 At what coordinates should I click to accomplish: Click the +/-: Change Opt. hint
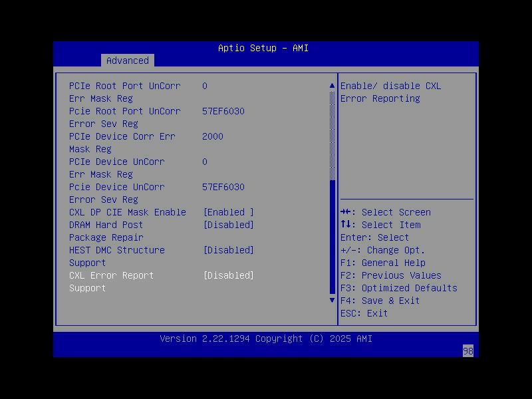click(383, 251)
